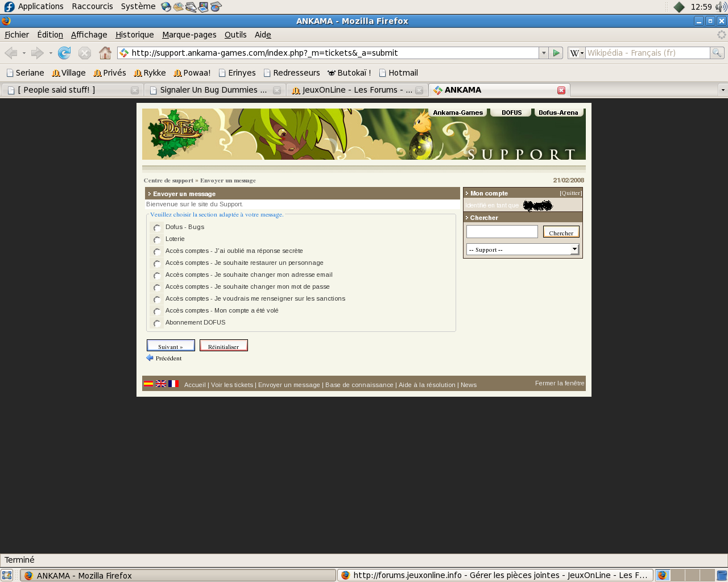Open the volume control in system tray
728x582 pixels.
(x=721, y=7)
